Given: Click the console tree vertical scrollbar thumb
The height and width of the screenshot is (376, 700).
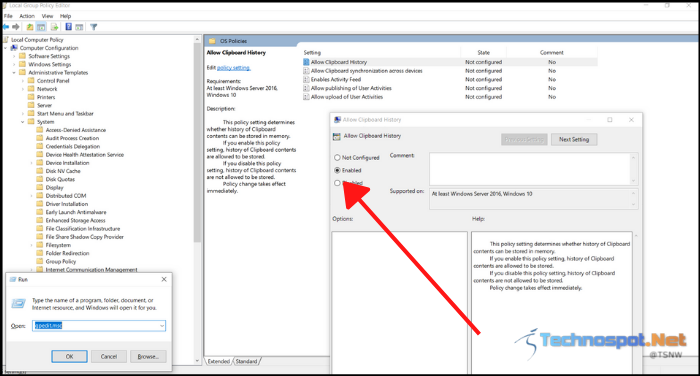Looking at the screenshot, I should click(x=197, y=144).
